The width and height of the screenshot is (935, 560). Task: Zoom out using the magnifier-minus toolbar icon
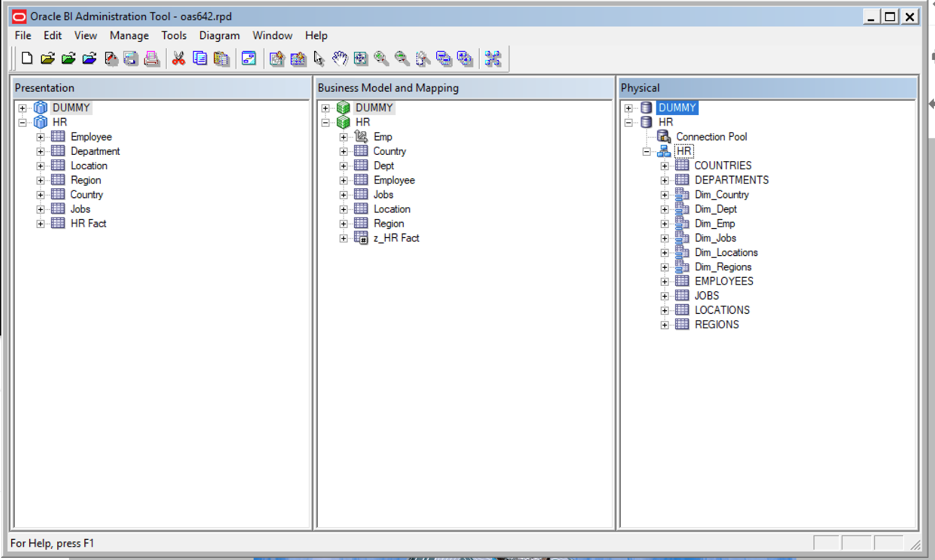401,58
